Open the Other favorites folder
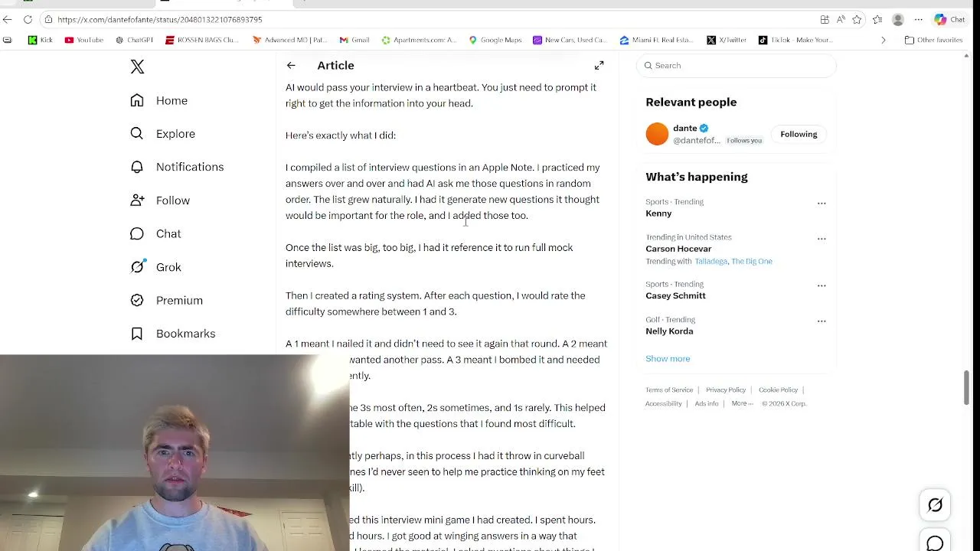This screenshot has height=551, width=980. pyautogui.click(x=933, y=40)
